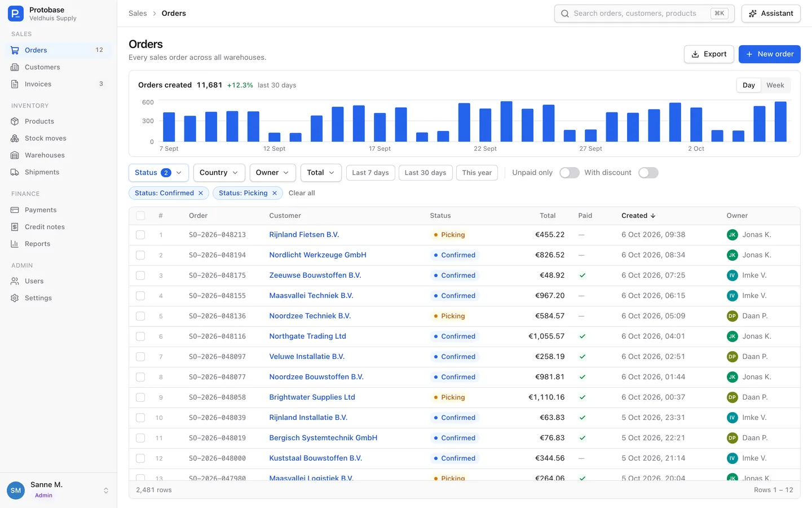Click the Reports chart icon
Image resolution: width=812 pixels, height=508 pixels.
(15, 244)
